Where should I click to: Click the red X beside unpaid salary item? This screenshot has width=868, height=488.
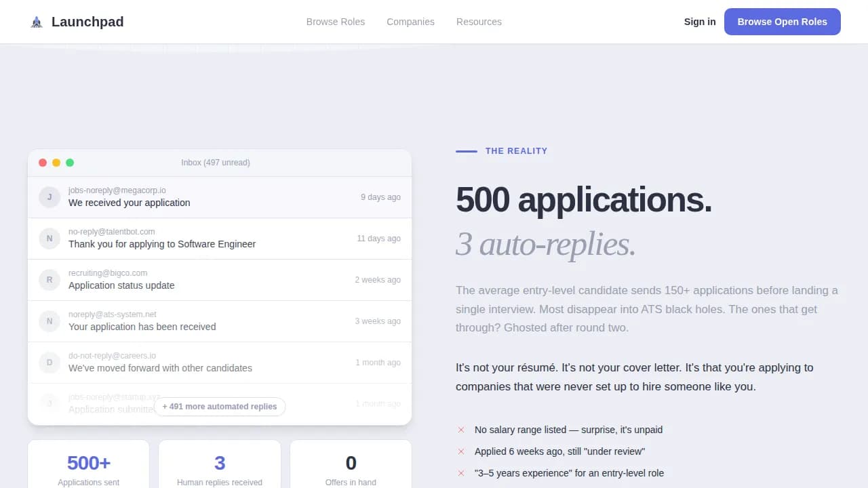[461, 430]
